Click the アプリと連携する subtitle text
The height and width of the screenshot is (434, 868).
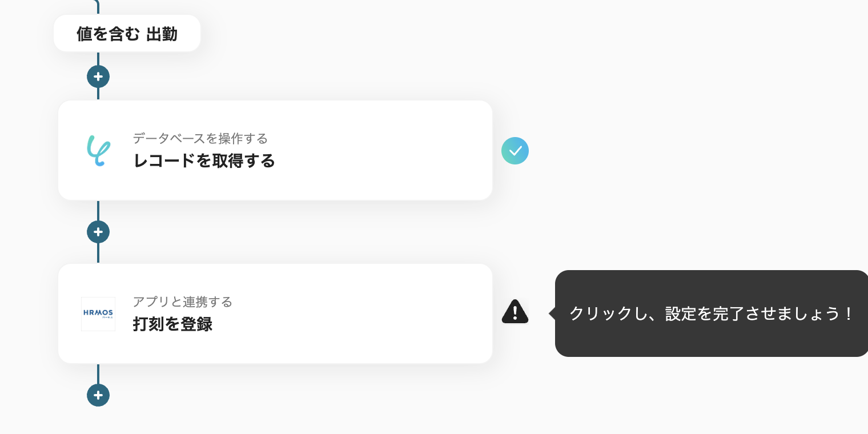click(x=182, y=302)
